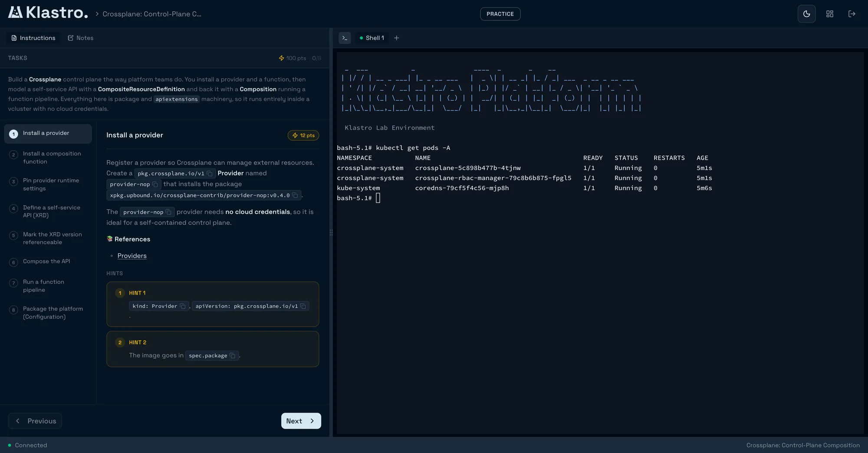Select task 7 Run a function pipeline

point(48,286)
